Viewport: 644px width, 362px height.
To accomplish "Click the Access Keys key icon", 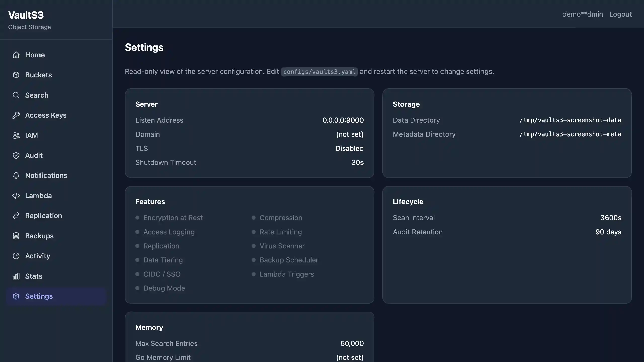I will coord(16,115).
